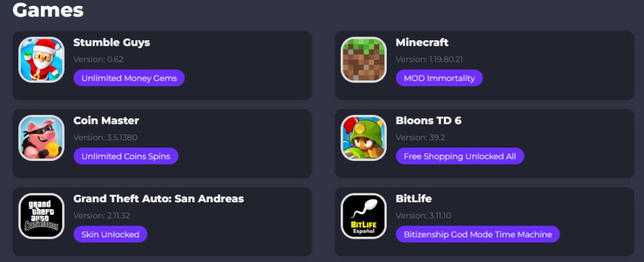Open the Coin Master title link
This screenshot has width=644, height=262.
click(x=106, y=121)
